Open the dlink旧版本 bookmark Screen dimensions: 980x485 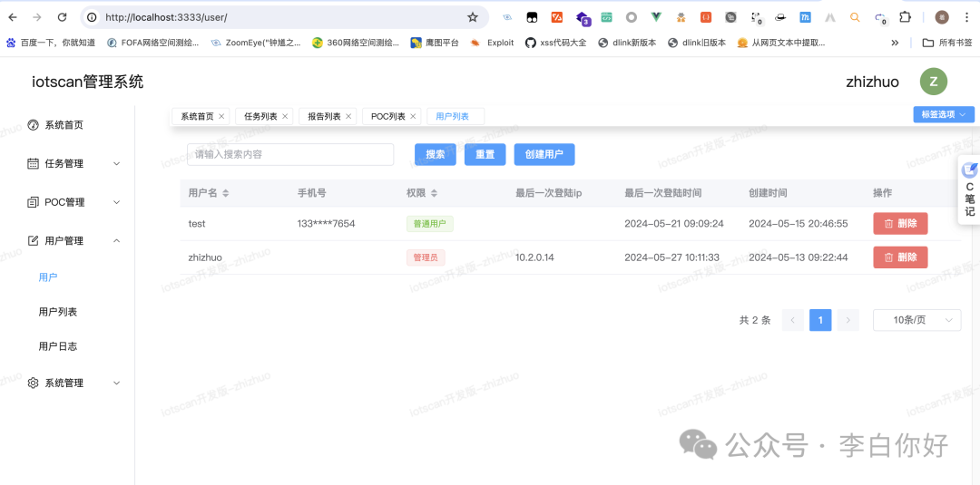(697, 43)
